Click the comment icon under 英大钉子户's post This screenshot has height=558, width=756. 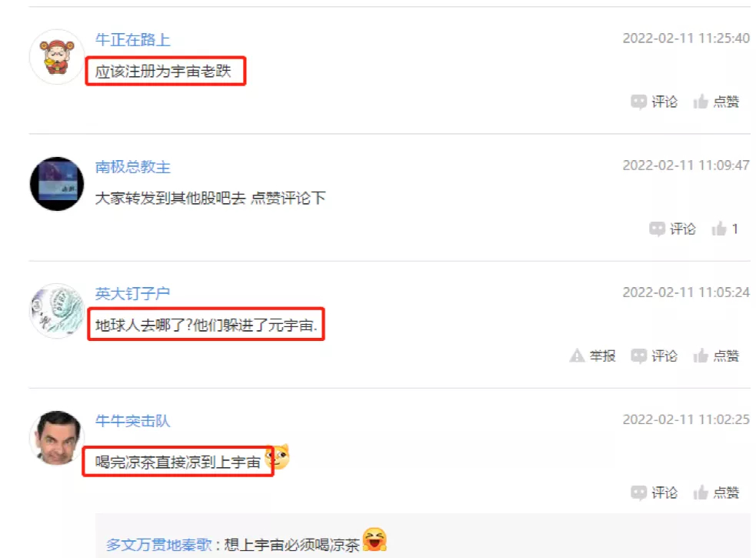pos(654,356)
